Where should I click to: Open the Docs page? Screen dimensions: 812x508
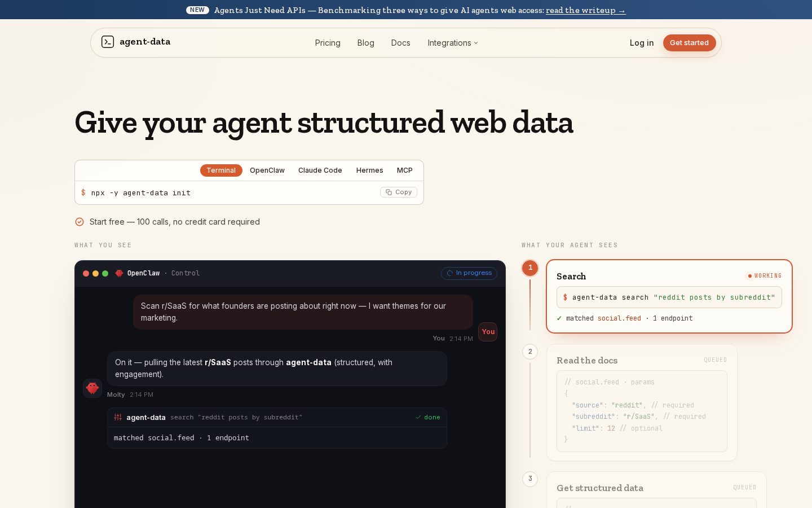click(x=400, y=43)
